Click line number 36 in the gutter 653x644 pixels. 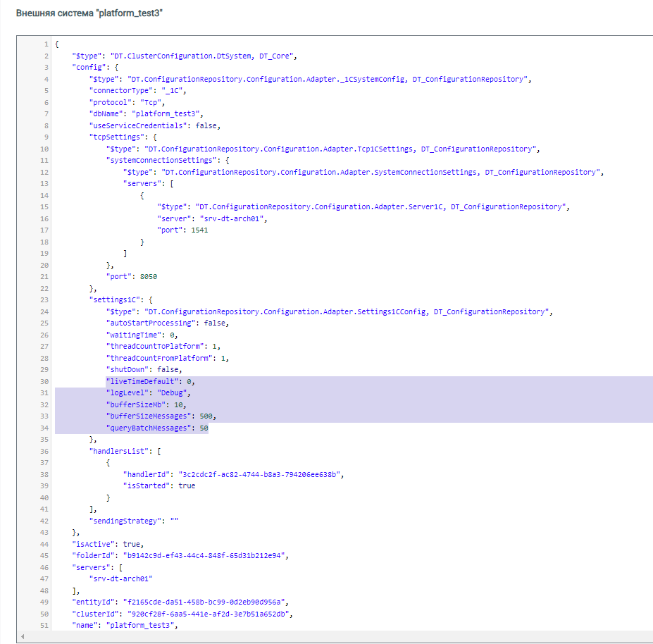click(44, 451)
